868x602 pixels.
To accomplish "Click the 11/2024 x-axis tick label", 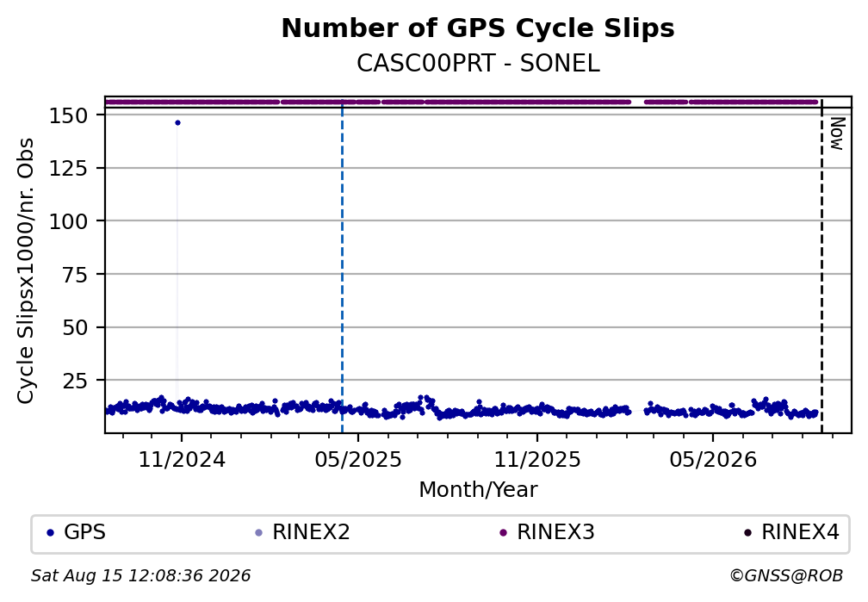I will (182, 460).
